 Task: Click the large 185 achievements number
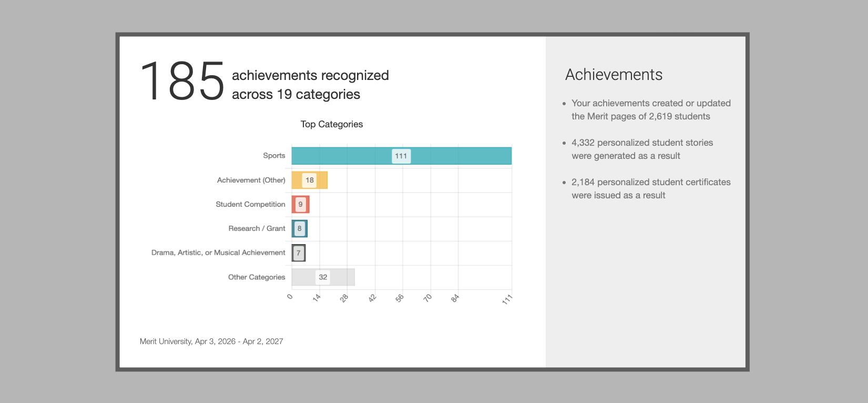click(182, 82)
